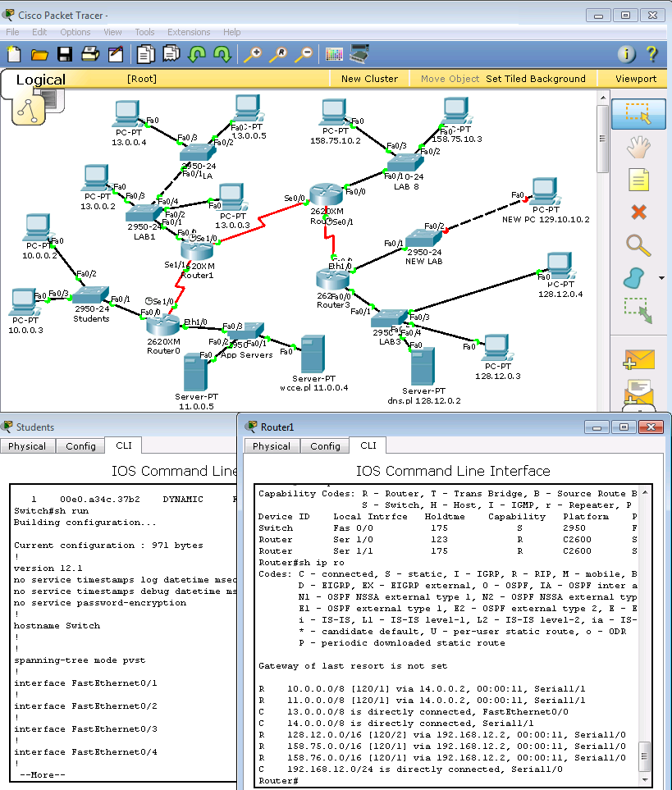Choose the Resize Shape tool

638,310
